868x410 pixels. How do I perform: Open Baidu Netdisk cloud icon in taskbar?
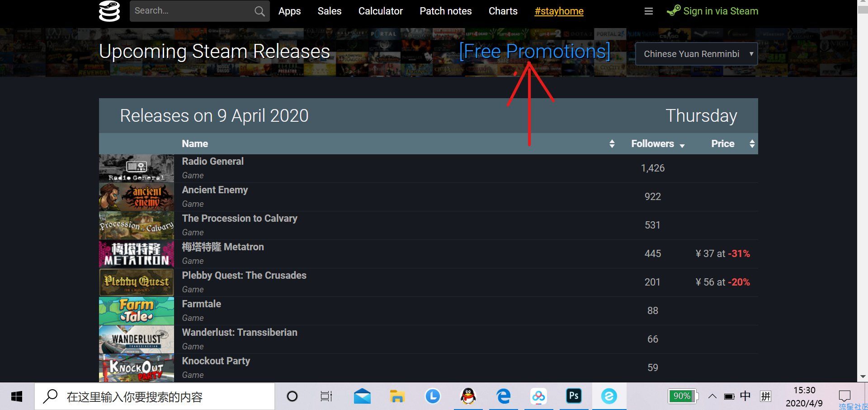click(x=538, y=397)
